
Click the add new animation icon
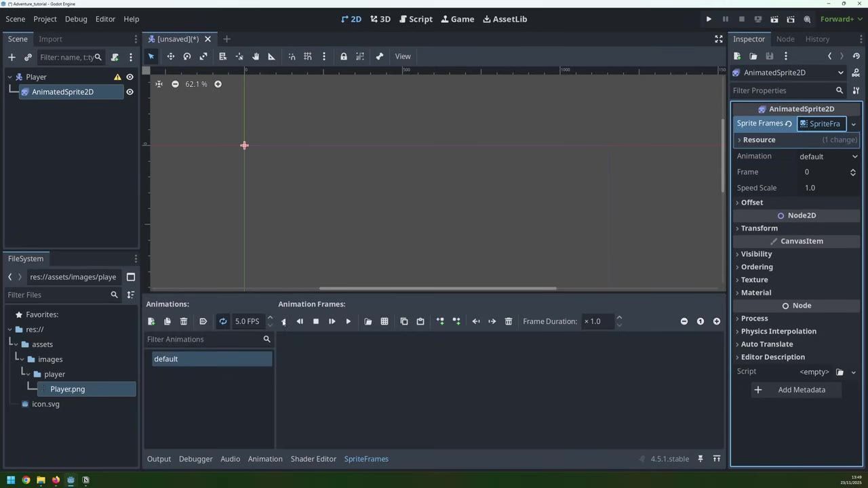151,321
